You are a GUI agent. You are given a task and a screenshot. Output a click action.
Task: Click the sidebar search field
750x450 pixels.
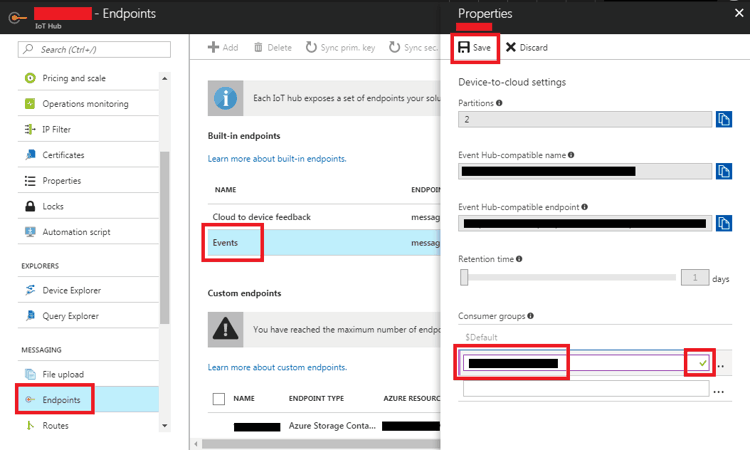click(90, 49)
